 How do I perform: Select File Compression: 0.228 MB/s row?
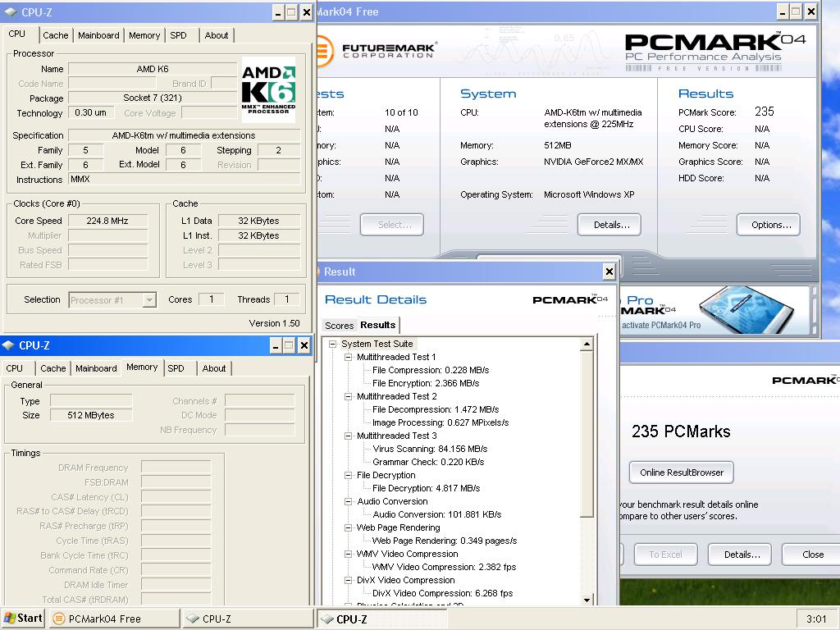coord(431,370)
